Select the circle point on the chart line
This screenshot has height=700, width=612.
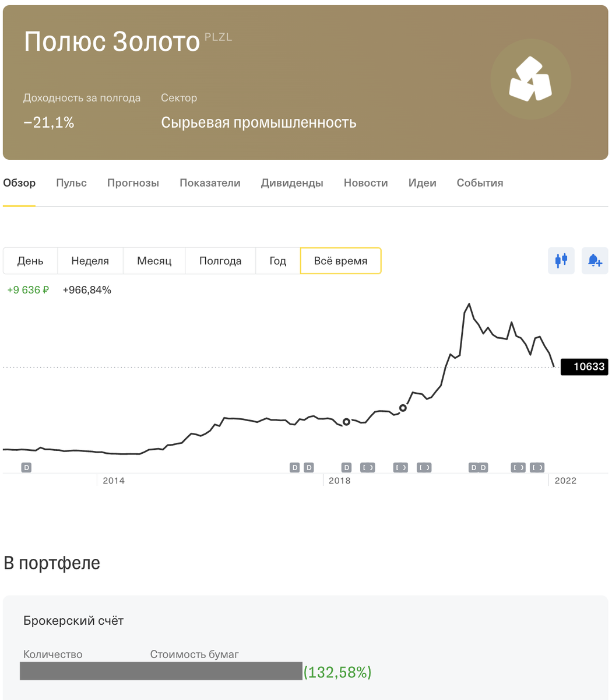click(x=346, y=422)
